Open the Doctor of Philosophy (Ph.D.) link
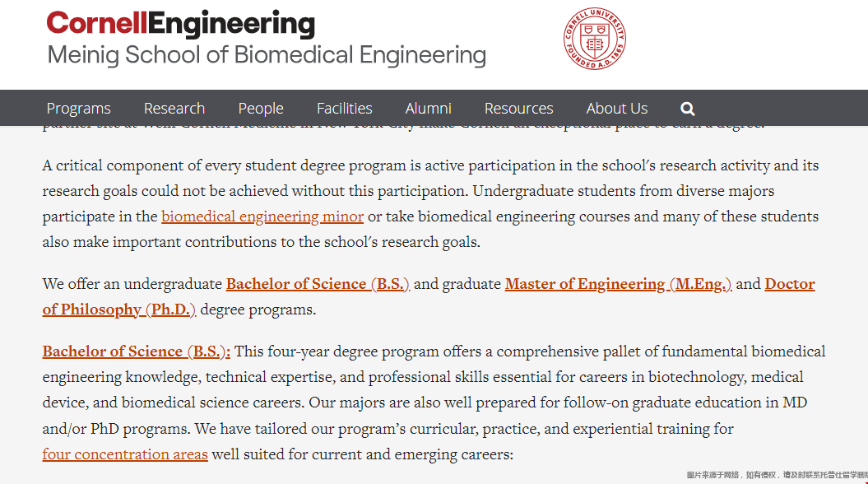 [429, 297]
